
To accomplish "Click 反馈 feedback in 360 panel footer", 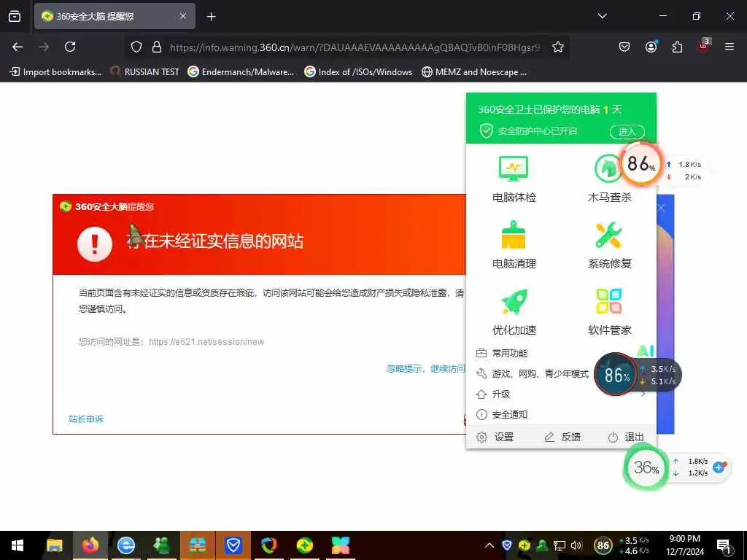I will click(x=562, y=437).
